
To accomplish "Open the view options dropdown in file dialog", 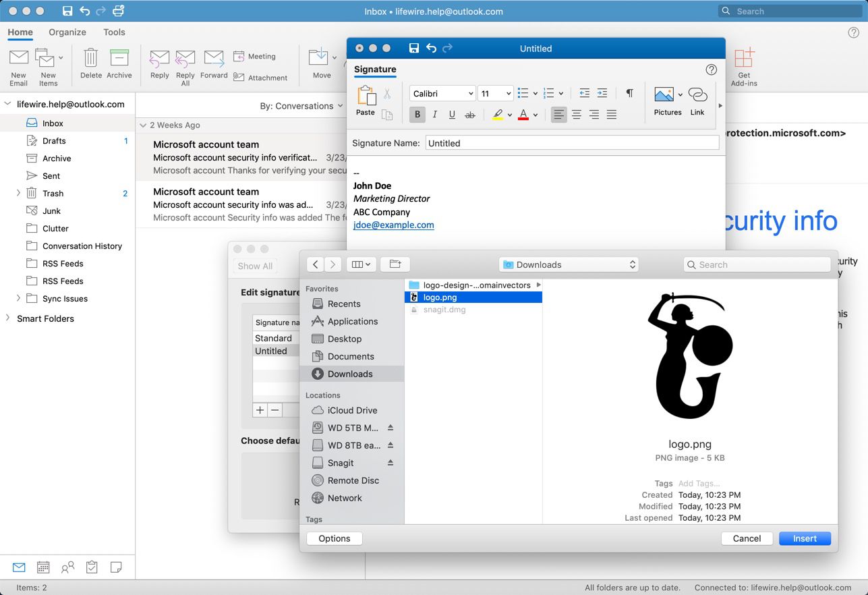I will click(x=361, y=264).
